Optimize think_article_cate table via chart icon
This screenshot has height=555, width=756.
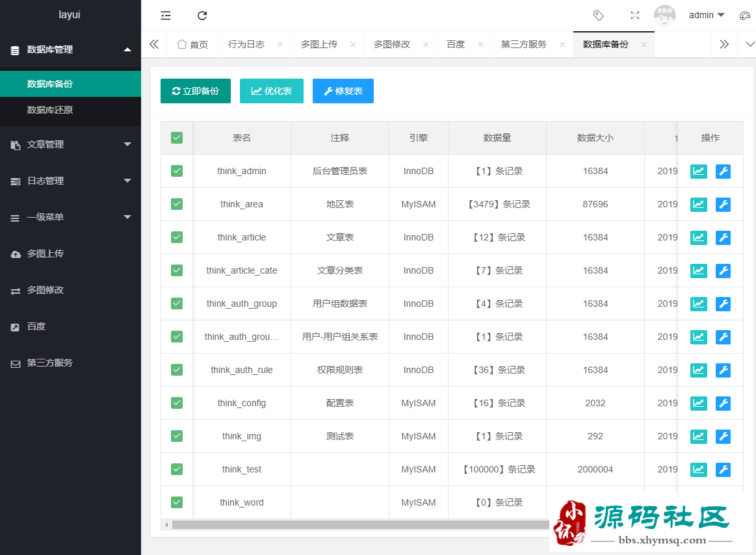click(x=699, y=270)
